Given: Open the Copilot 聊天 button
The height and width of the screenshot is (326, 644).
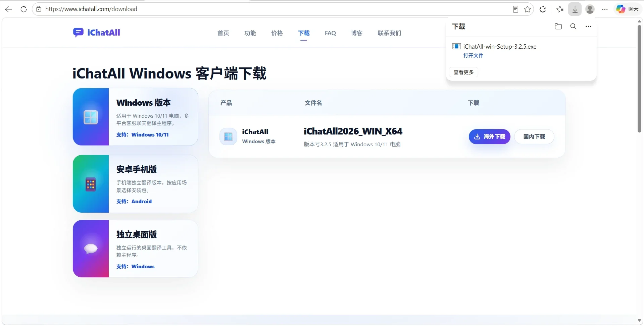Looking at the screenshot, I should 628,9.
